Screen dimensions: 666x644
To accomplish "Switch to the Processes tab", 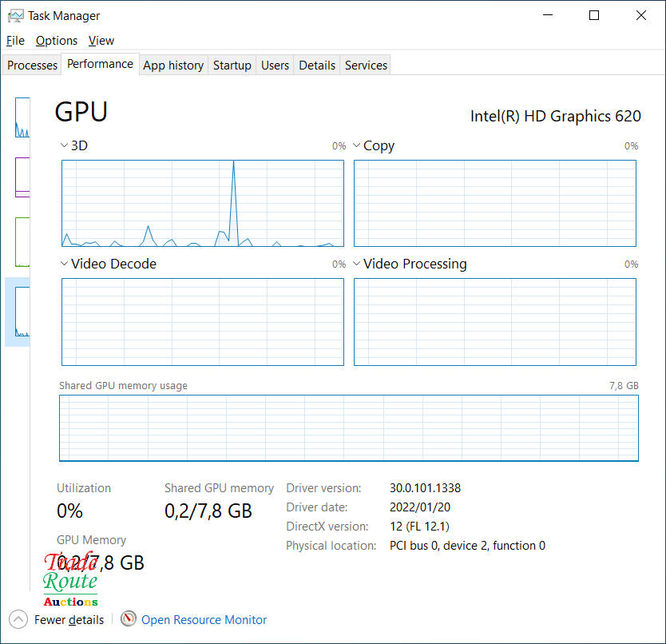I will (33, 66).
